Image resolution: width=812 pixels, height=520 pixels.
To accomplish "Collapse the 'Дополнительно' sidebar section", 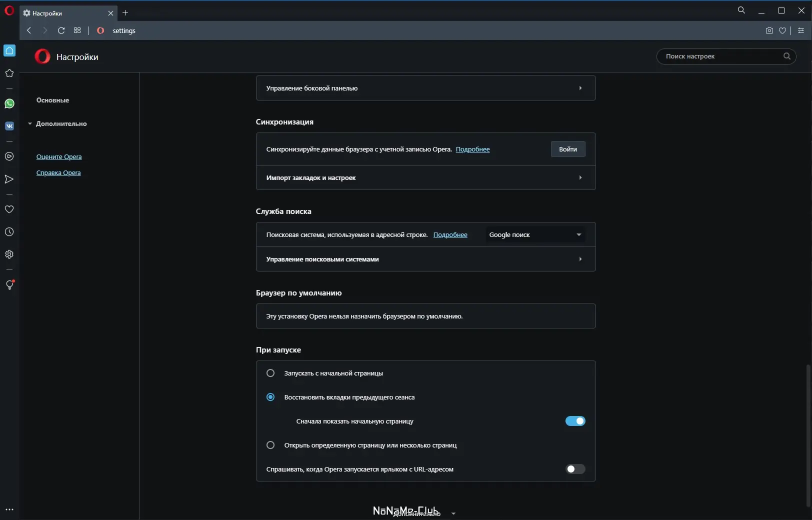I will pos(58,123).
